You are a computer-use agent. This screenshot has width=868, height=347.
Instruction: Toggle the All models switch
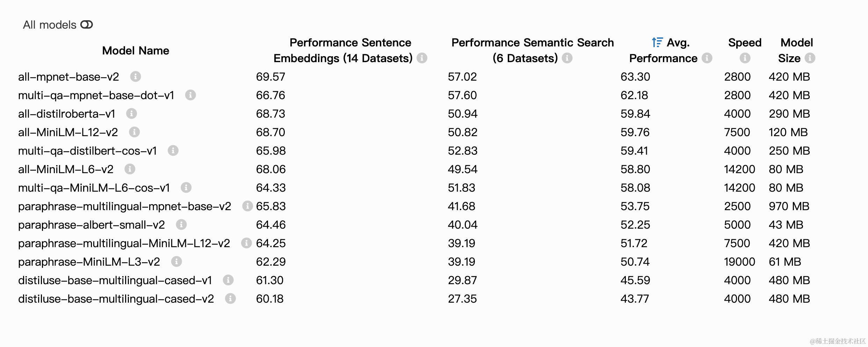click(x=86, y=25)
